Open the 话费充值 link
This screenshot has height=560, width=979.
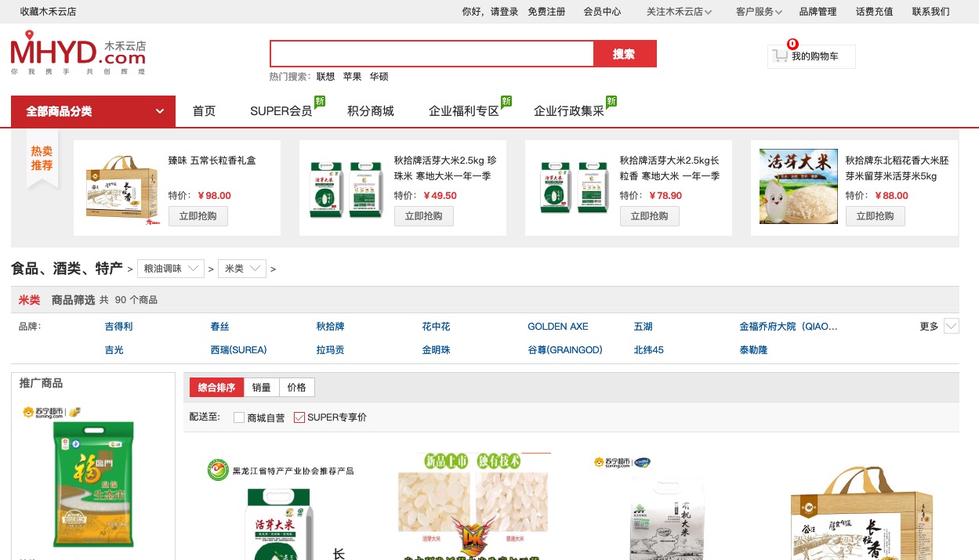875,12
